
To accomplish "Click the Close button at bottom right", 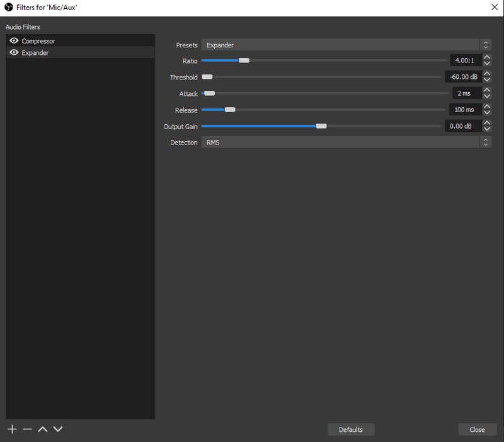I will pyautogui.click(x=478, y=429).
